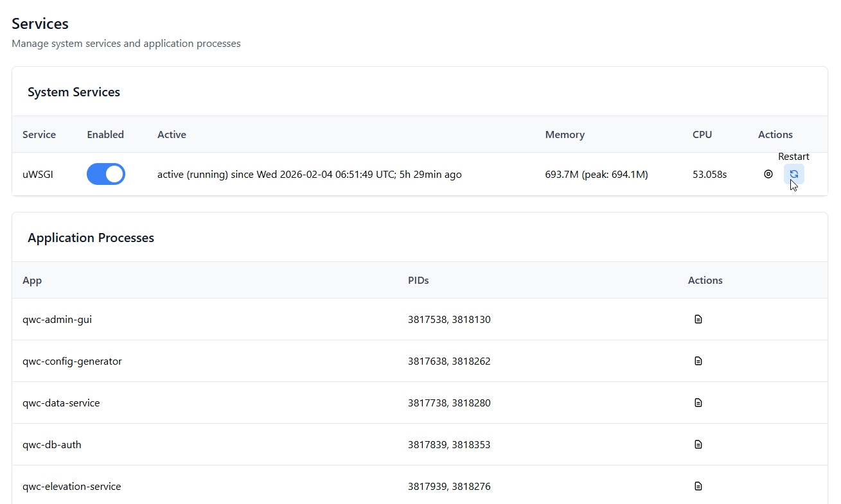Click the PIDs column header

[418, 281]
